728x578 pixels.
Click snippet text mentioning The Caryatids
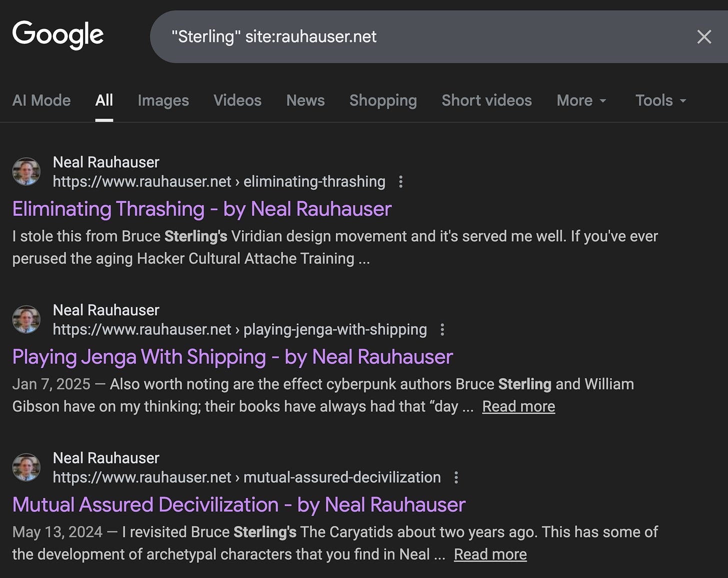[x=335, y=543]
